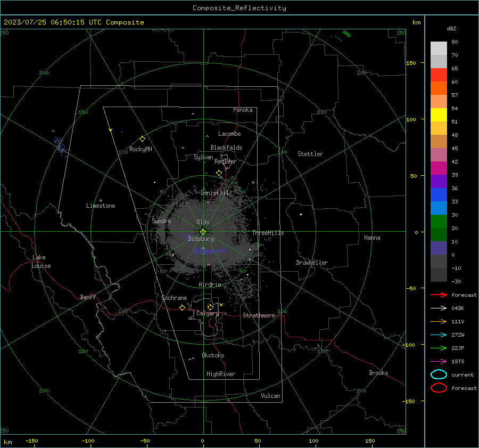Click the Brooks city label
The width and height of the screenshot is (479, 448).
[x=378, y=373]
